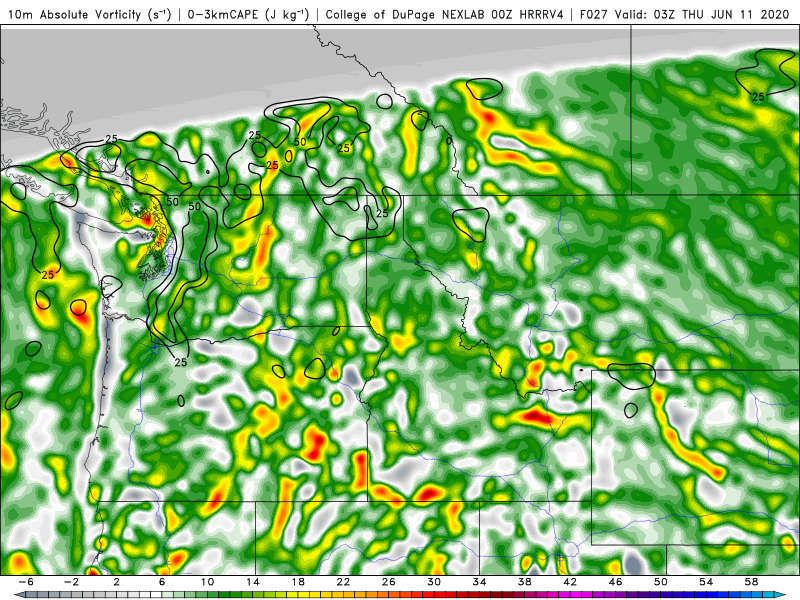
Task: Click the '58' color scale label
Action: coord(752,582)
